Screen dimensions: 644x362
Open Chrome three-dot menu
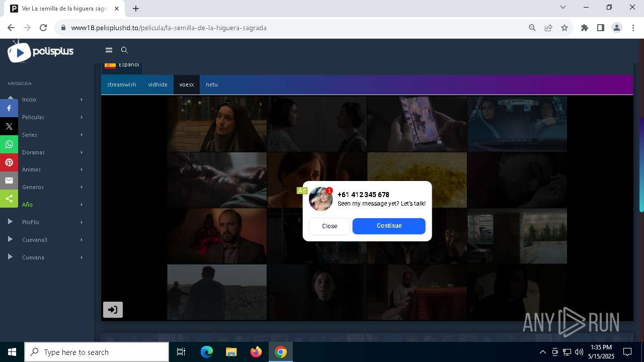pos(633,28)
